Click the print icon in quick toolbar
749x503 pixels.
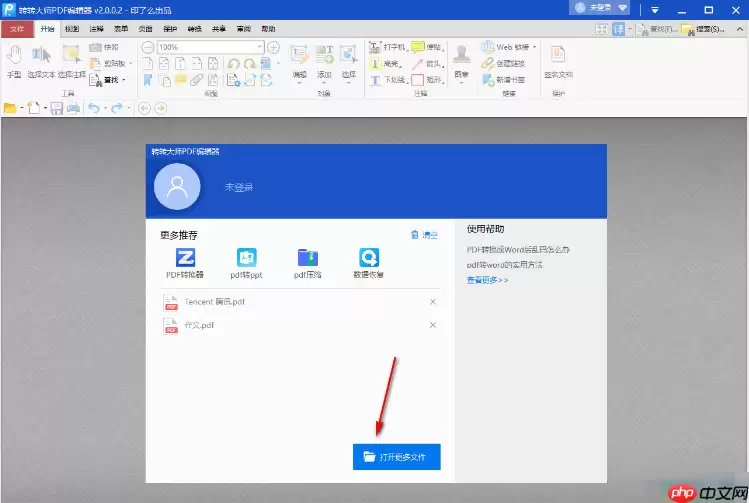pyautogui.click(x=72, y=107)
